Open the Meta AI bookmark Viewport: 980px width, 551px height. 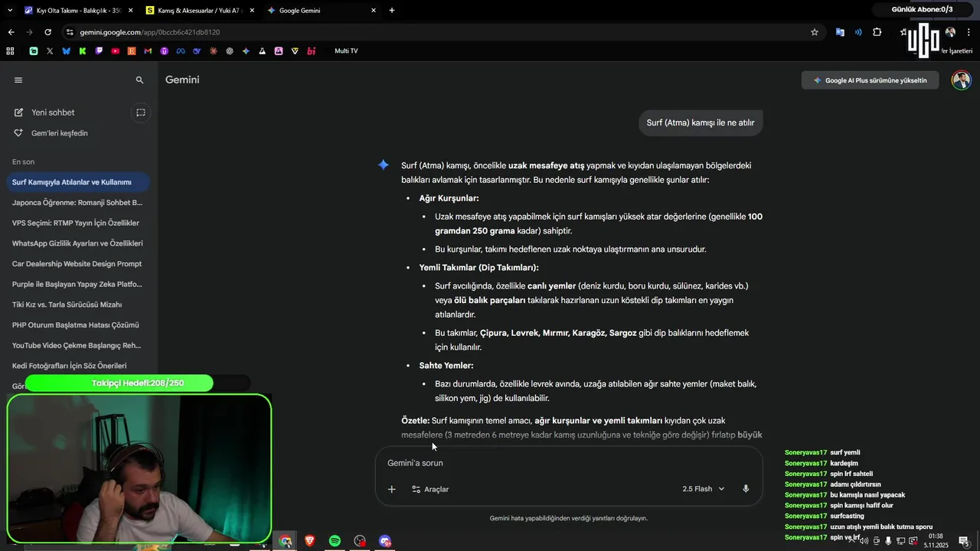pos(181,51)
